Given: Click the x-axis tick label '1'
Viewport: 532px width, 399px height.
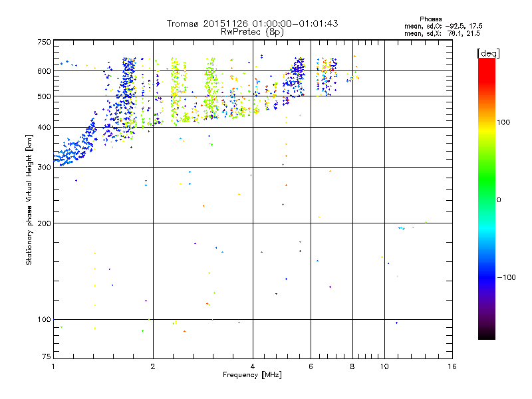Looking at the screenshot, I should 53,366.
